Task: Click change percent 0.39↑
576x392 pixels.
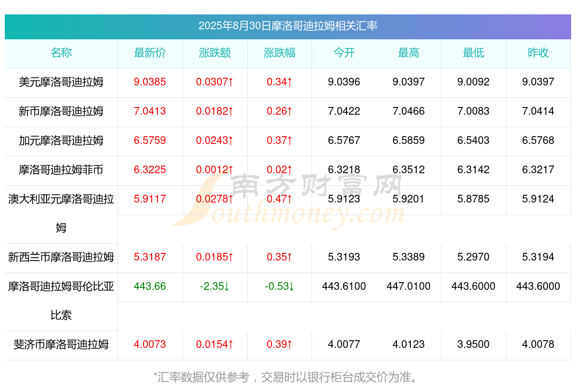Action: 280,344
